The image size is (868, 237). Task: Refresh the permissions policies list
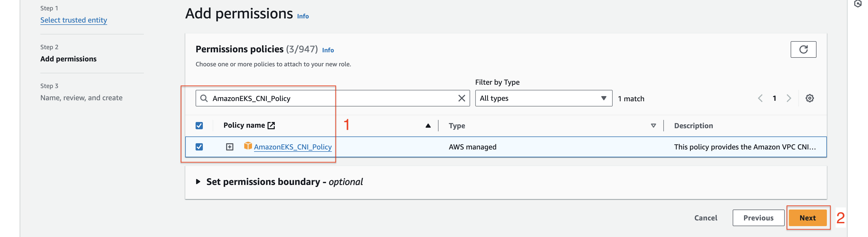click(803, 49)
